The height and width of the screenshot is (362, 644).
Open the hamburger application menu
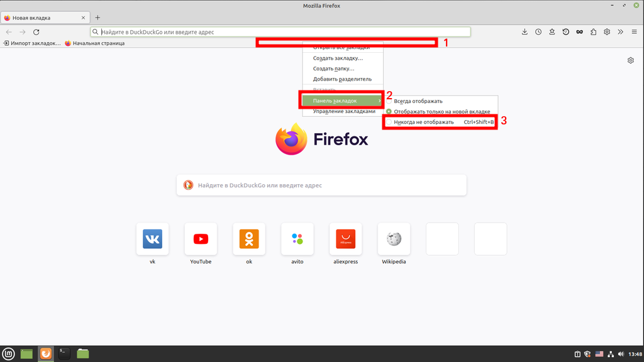[634, 32]
